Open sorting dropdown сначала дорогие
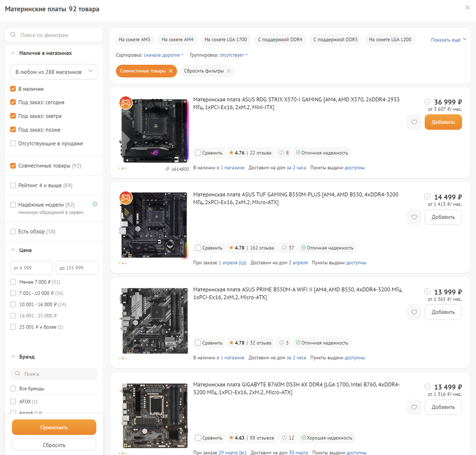This screenshot has height=455, width=476. tap(164, 55)
